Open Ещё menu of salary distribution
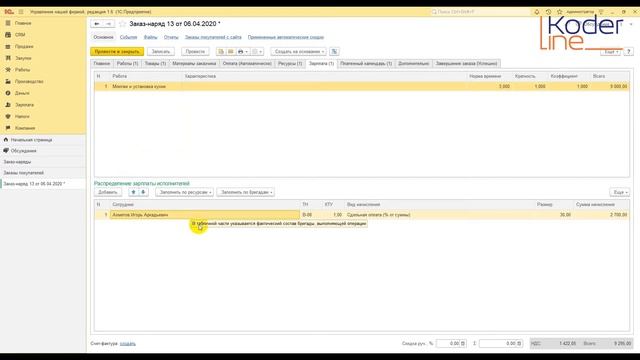 pyautogui.click(x=620, y=192)
